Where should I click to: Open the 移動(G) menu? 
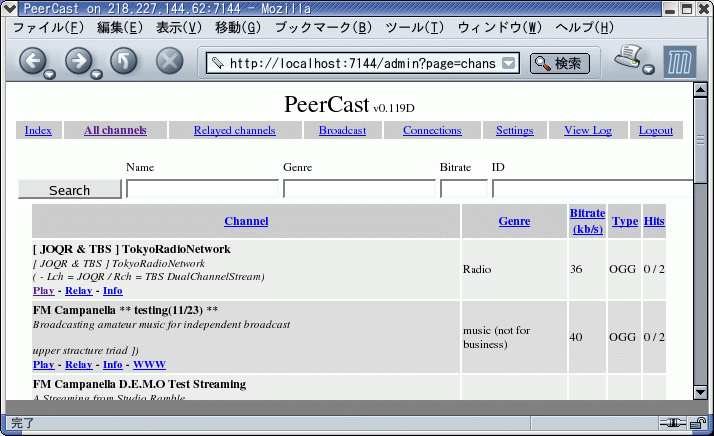pyautogui.click(x=238, y=28)
